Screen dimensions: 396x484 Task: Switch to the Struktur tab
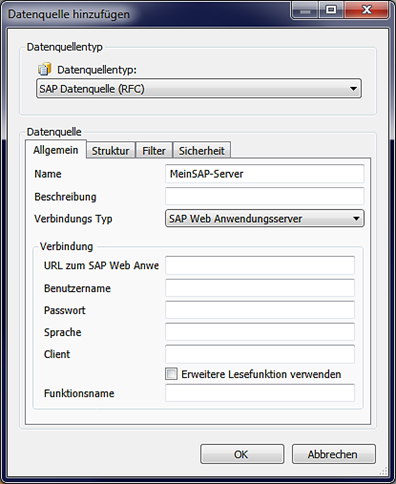pos(110,151)
